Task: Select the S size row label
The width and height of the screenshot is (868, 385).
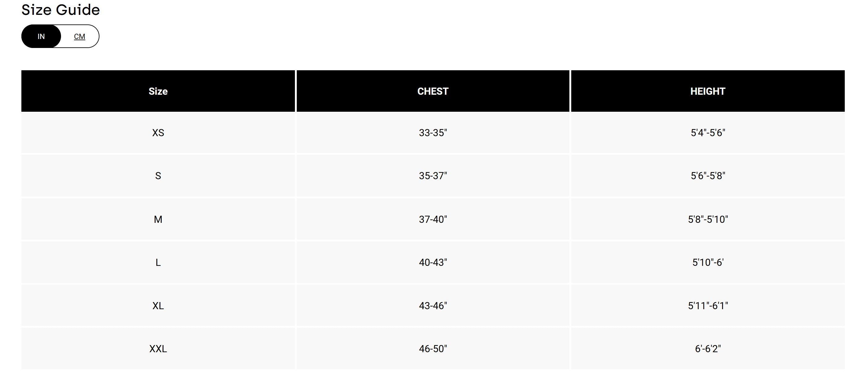Action: coord(158,176)
